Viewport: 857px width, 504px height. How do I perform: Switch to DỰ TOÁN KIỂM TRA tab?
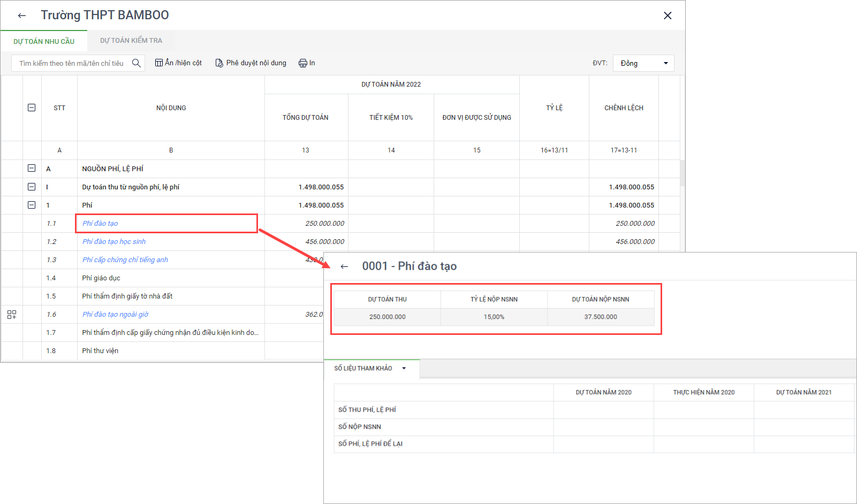point(131,41)
